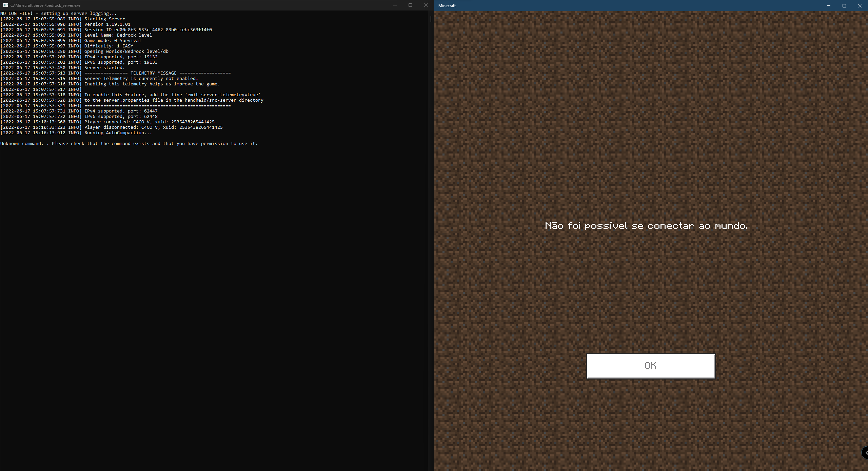Click the console window icon in title bar

click(5, 5)
